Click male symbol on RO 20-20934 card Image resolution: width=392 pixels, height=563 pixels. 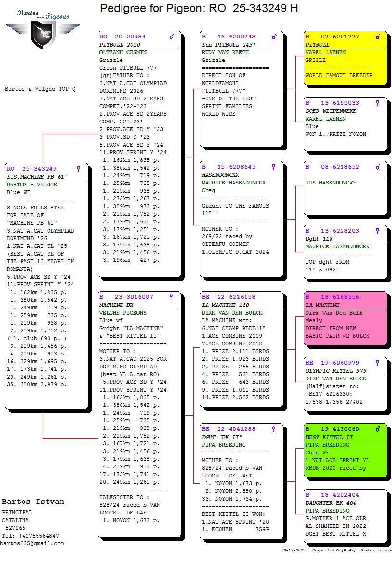click(x=172, y=37)
